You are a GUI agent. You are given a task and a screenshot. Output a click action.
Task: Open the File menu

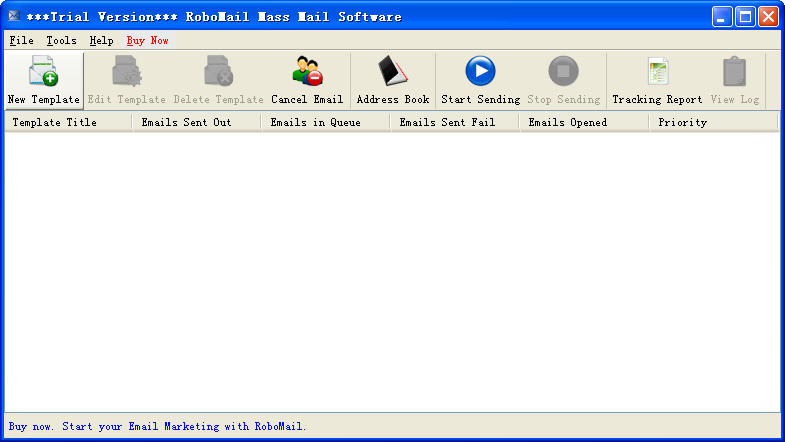click(22, 41)
